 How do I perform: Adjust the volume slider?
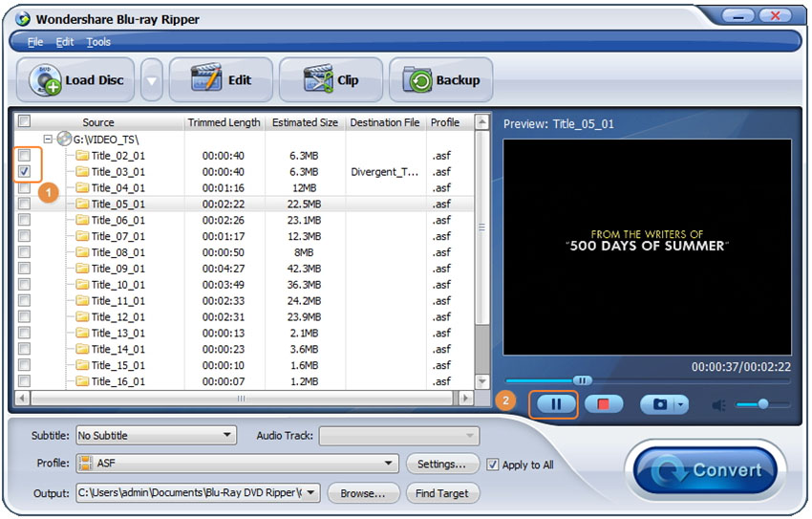click(x=761, y=404)
